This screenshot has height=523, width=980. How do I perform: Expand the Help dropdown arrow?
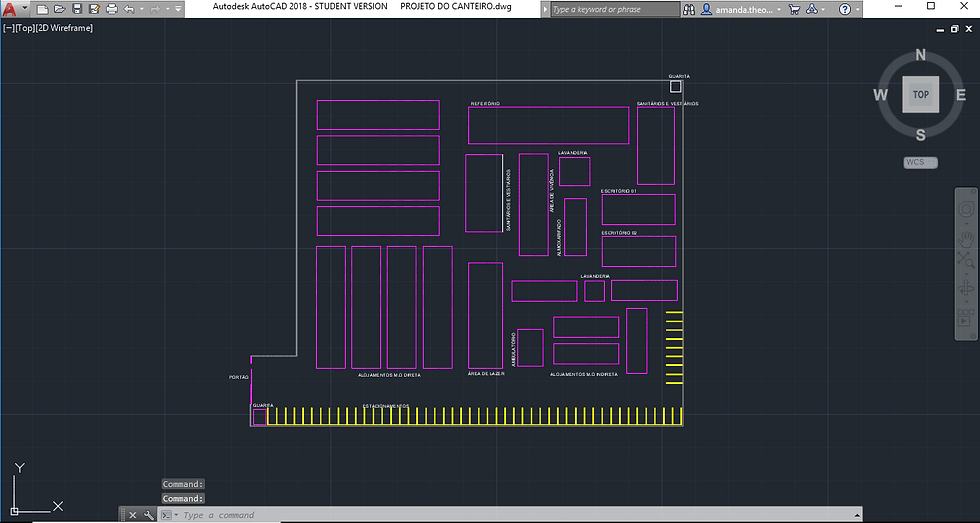tap(857, 9)
